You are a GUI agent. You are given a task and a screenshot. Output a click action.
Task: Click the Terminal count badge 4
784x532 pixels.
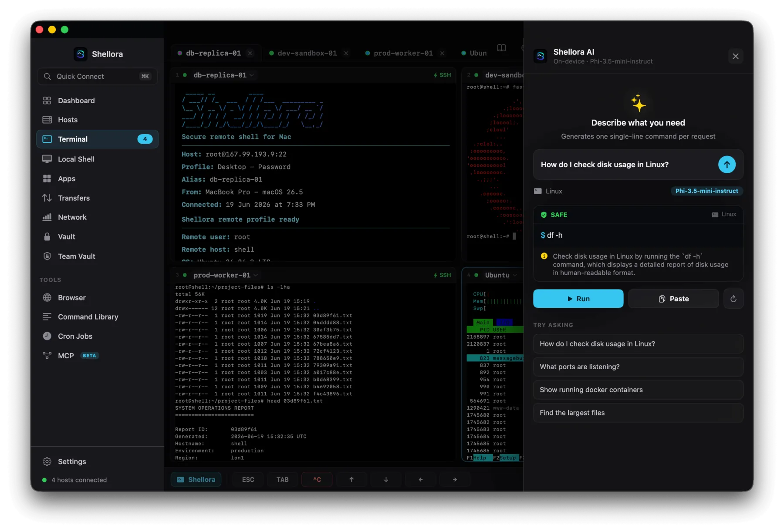tap(145, 139)
